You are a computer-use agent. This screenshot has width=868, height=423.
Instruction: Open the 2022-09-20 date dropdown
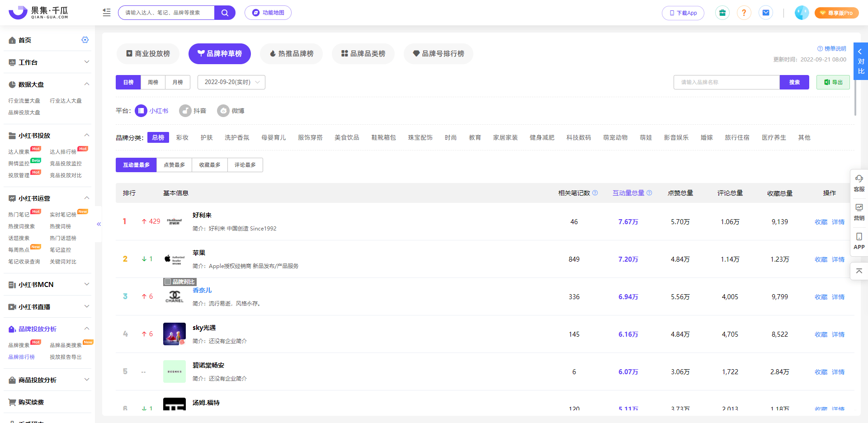[231, 82]
